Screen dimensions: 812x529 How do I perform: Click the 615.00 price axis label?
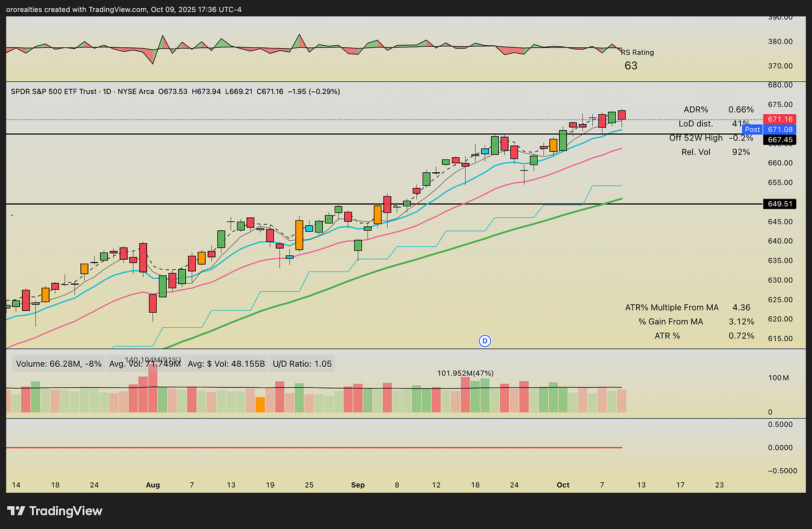(x=780, y=338)
